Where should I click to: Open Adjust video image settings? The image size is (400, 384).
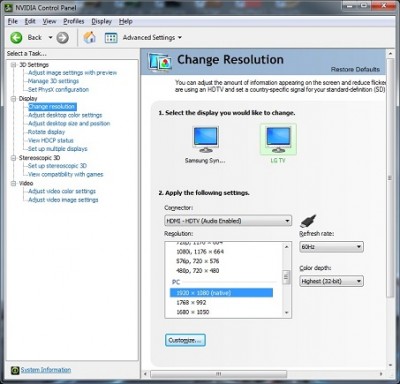pyautogui.click(x=63, y=200)
